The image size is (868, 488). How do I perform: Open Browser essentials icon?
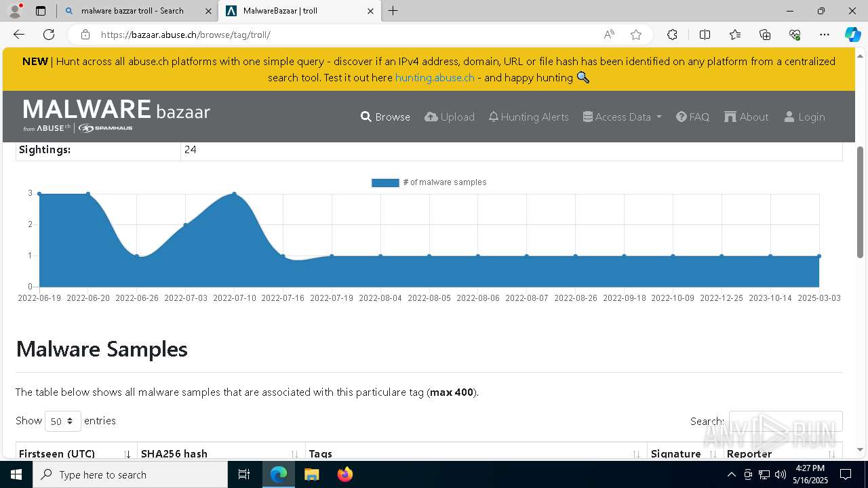[x=795, y=35]
